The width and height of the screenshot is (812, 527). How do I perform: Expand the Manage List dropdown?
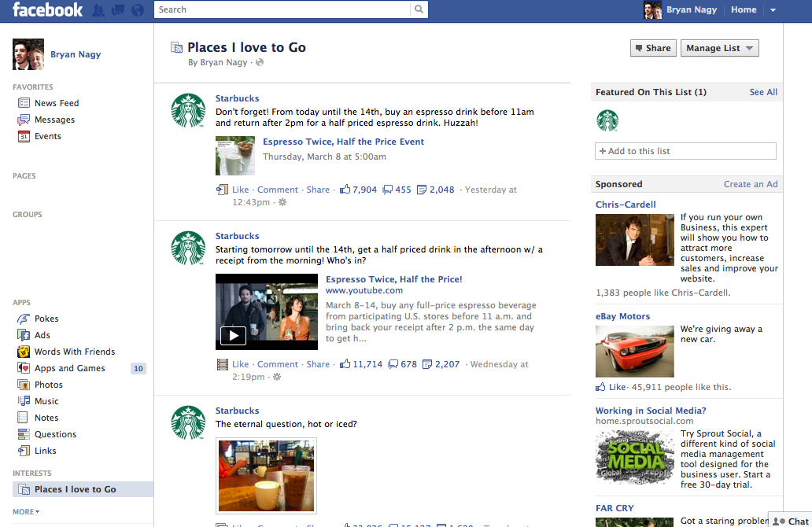[719, 48]
